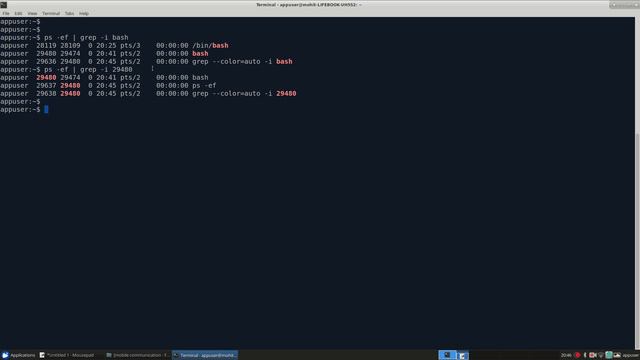640x360 pixels.
Task: Open the File menu
Action: (x=6, y=13)
